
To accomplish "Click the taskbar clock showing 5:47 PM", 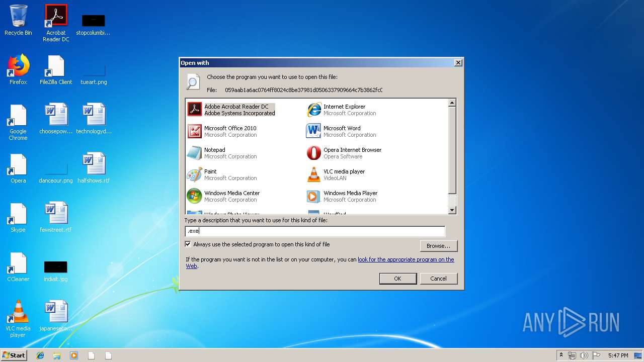I will [618, 355].
